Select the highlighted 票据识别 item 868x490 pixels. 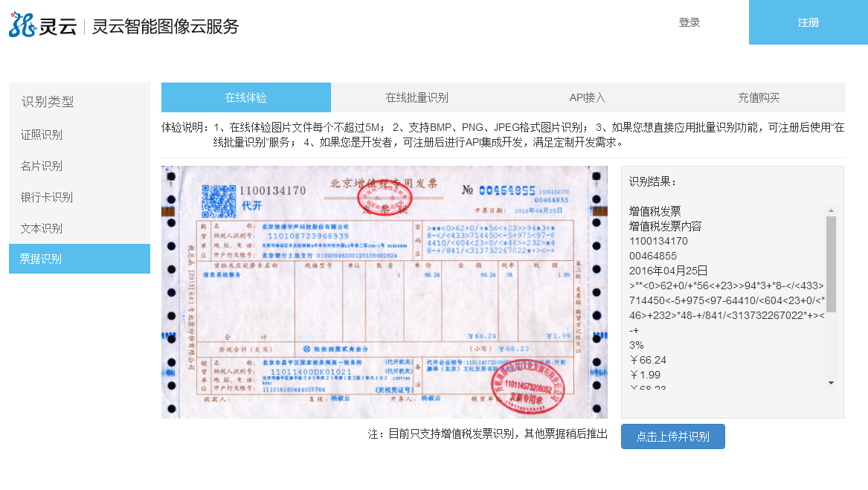[42, 259]
